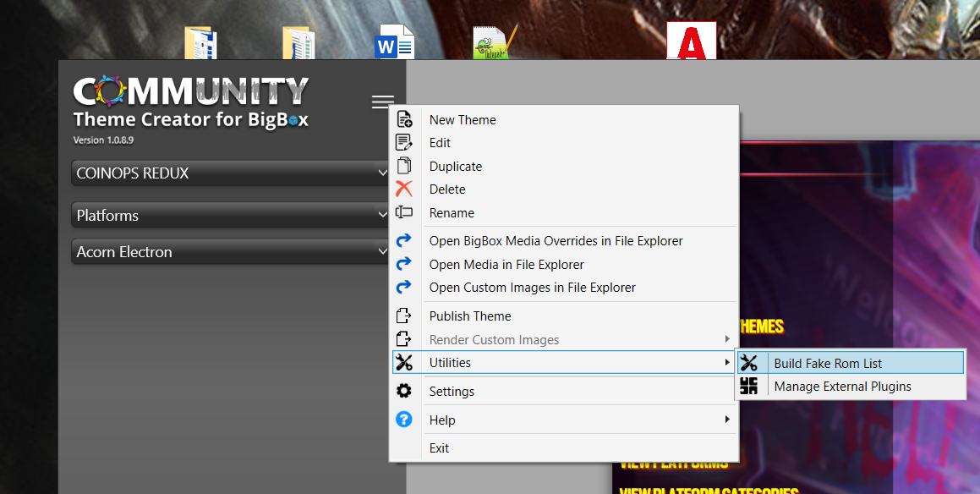Click the Settings gear icon
Screen dimensions: 980x494
coord(404,391)
